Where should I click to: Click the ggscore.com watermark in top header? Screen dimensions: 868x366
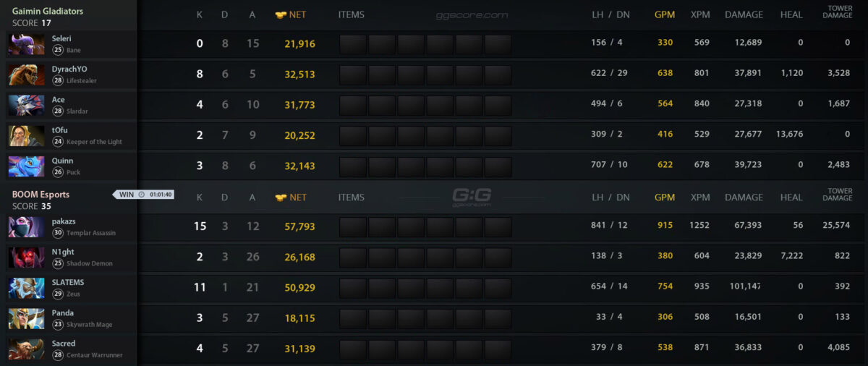pyautogui.click(x=472, y=15)
